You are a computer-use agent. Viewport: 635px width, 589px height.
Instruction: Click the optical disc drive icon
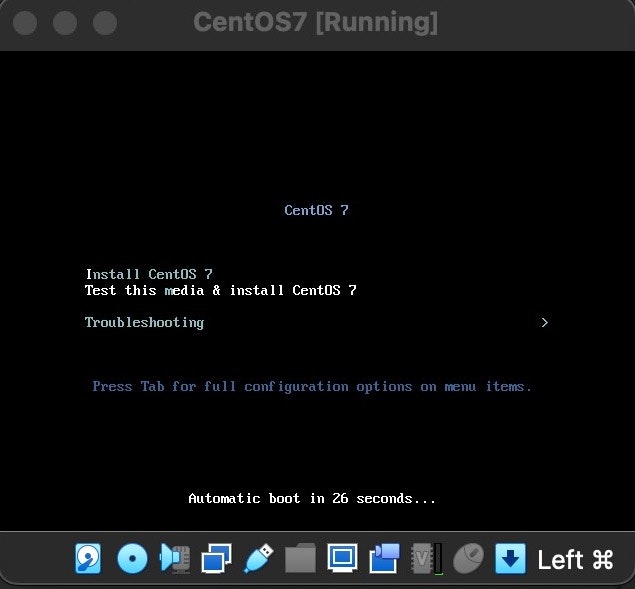pos(132,559)
